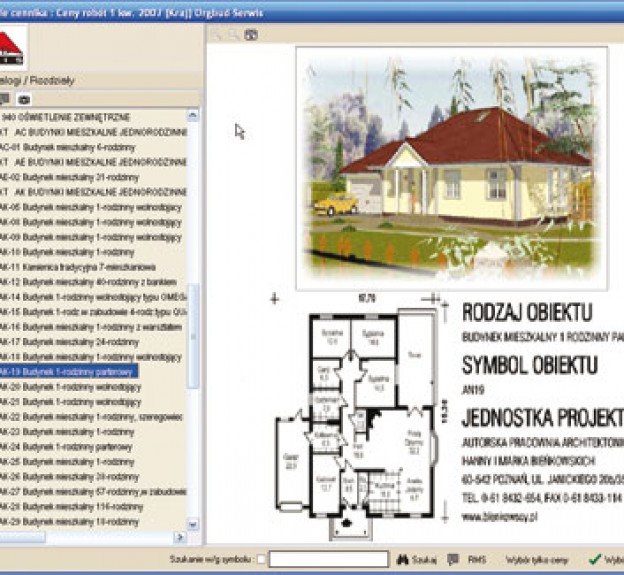Click the floor plan drawing
Viewport: 624px width, 575px height.
click(357, 418)
